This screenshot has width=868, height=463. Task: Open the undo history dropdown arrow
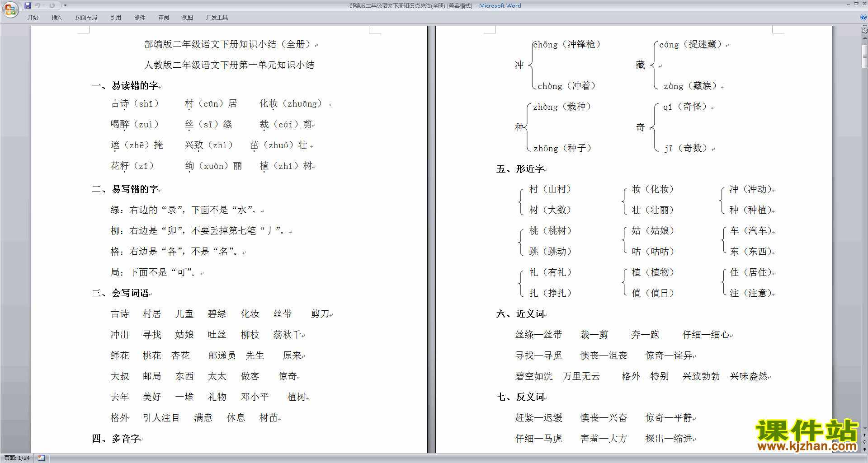point(44,5)
